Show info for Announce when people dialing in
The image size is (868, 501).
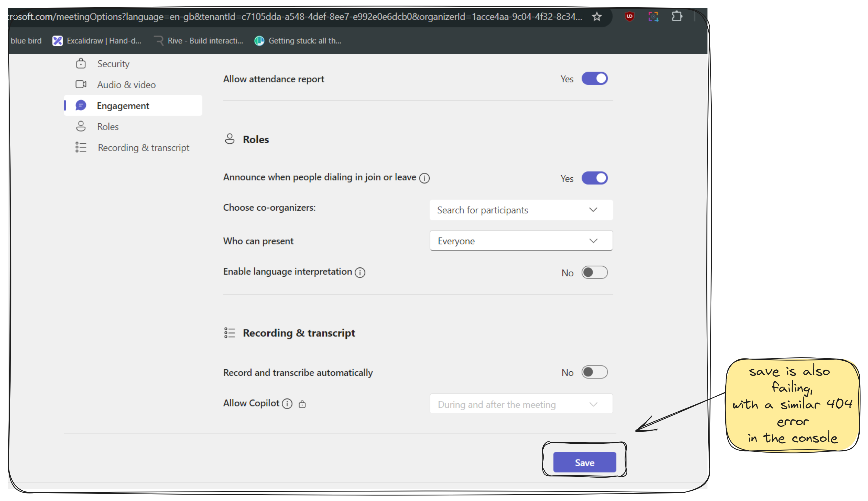424,178
